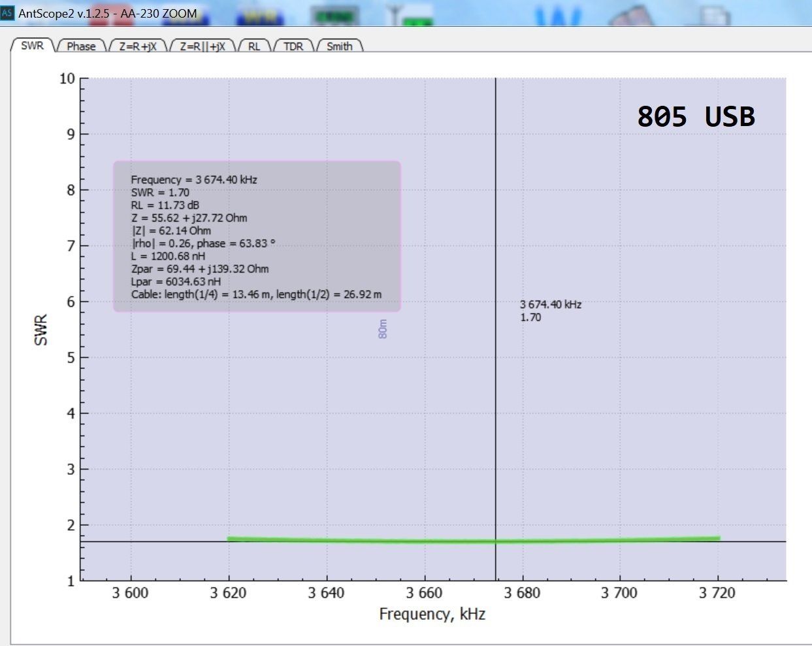The height and width of the screenshot is (646, 812).
Task: Click the 80m band label on graph
Action: coord(383,329)
